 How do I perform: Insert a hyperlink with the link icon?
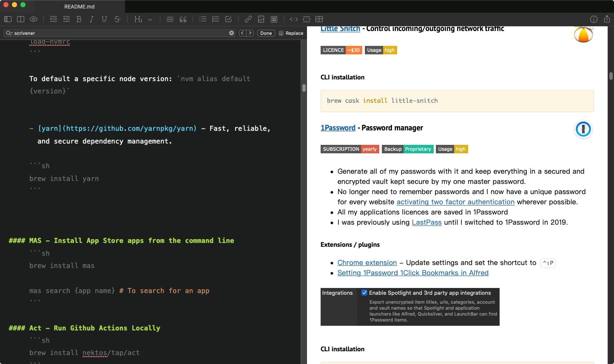point(248,19)
